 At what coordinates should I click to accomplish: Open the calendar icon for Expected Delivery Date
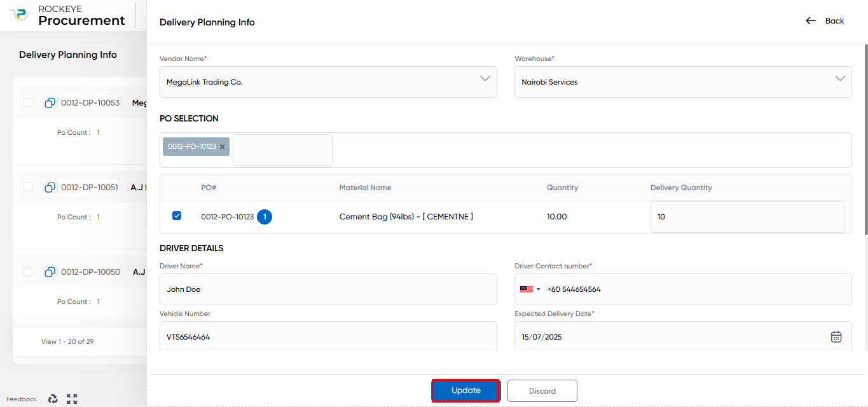coord(836,337)
